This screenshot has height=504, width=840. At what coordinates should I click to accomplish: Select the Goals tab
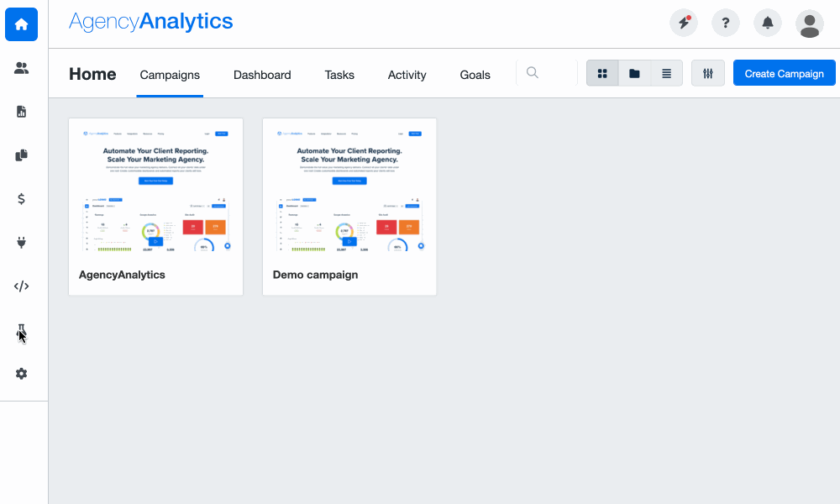tap(475, 75)
